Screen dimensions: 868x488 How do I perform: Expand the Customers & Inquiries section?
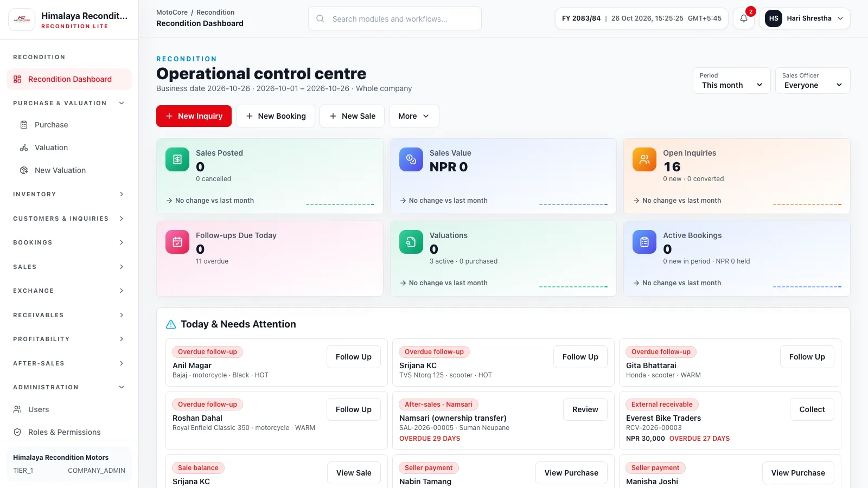[69, 219]
